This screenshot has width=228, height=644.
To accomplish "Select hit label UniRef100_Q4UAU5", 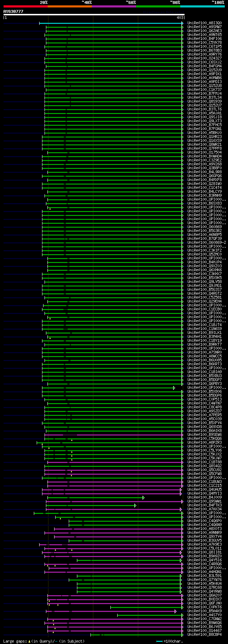I will click(x=204, y=490).
